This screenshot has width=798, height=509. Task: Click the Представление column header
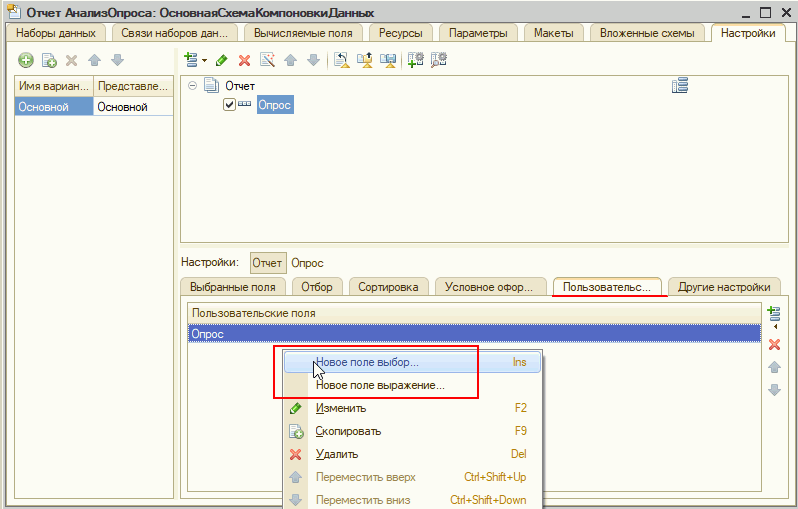[x=133, y=86]
